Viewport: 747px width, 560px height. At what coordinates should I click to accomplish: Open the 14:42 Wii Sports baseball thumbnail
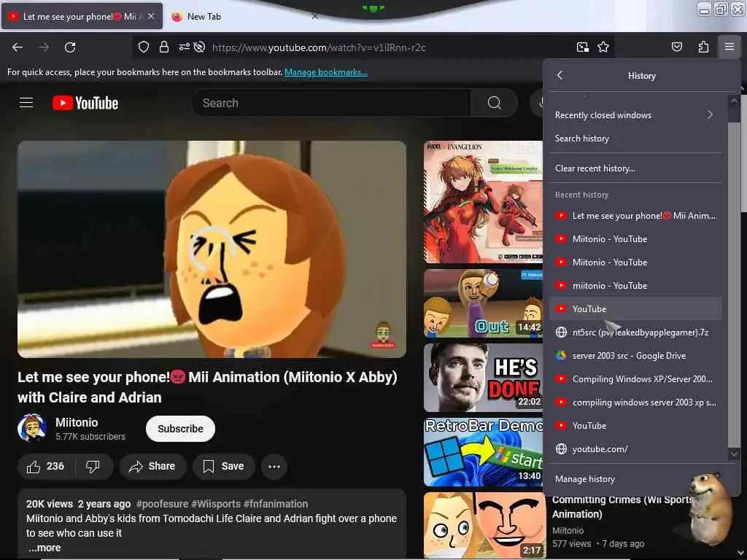tap(483, 303)
